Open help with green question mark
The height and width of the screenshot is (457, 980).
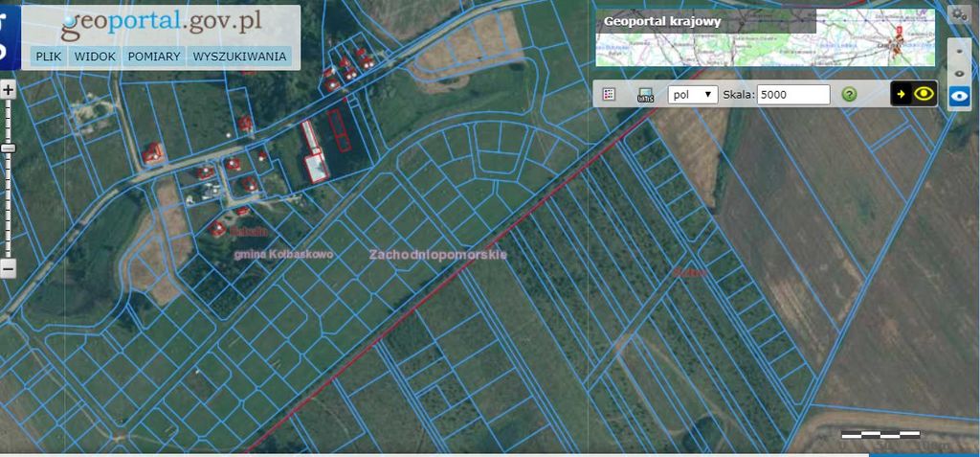848,94
